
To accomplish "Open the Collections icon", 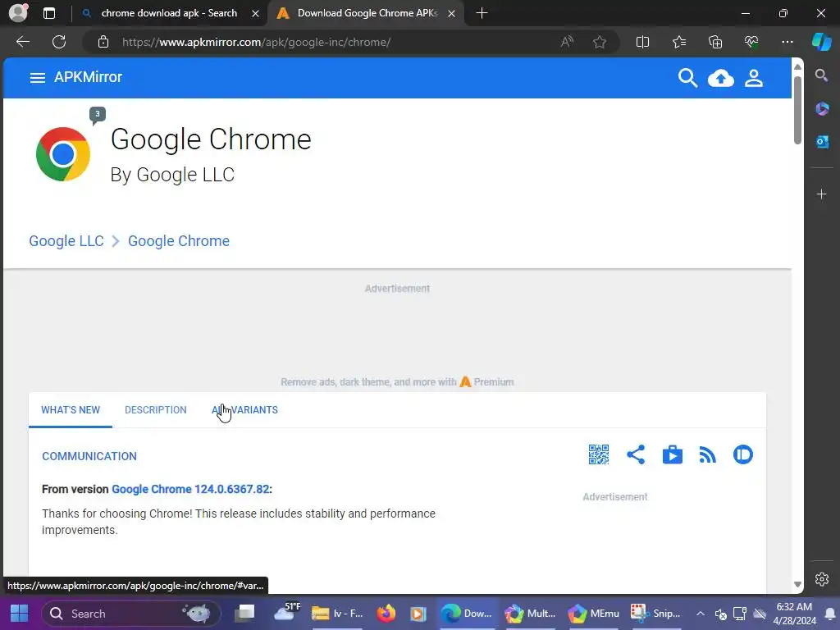I will point(715,42).
